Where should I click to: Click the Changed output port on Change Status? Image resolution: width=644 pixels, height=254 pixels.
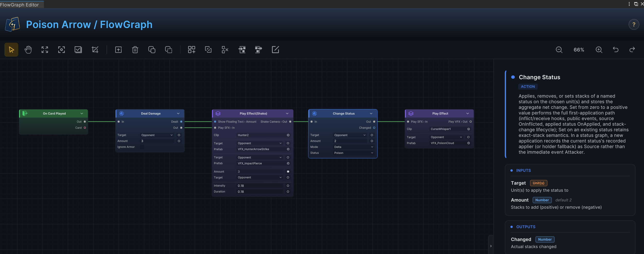374,128
